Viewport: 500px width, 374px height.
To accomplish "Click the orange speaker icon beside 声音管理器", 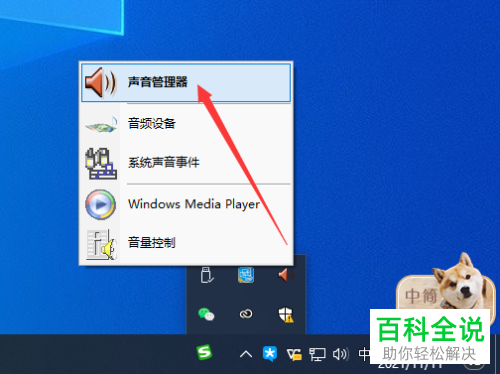I will (x=100, y=82).
